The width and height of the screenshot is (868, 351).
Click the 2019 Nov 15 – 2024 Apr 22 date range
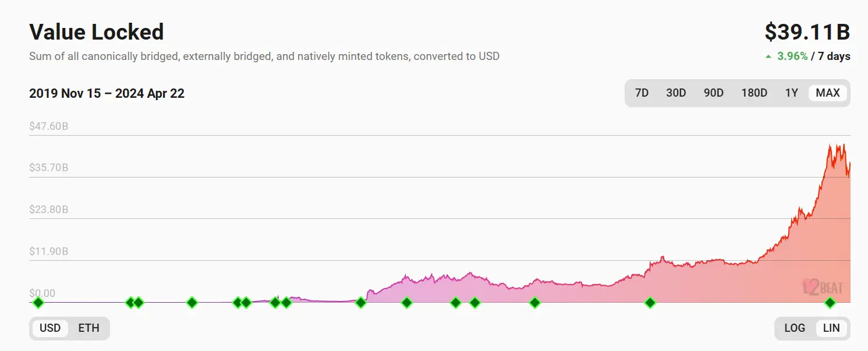(107, 94)
